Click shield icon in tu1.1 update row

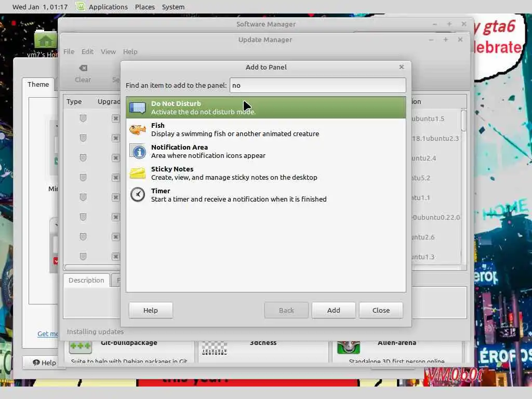83,197
